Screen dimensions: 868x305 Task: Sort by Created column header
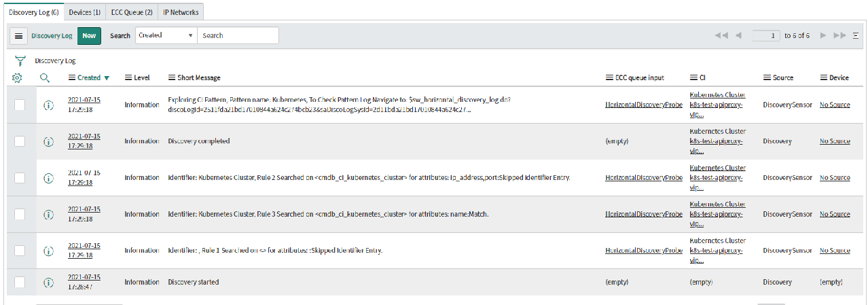pyautogui.click(x=89, y=77)
